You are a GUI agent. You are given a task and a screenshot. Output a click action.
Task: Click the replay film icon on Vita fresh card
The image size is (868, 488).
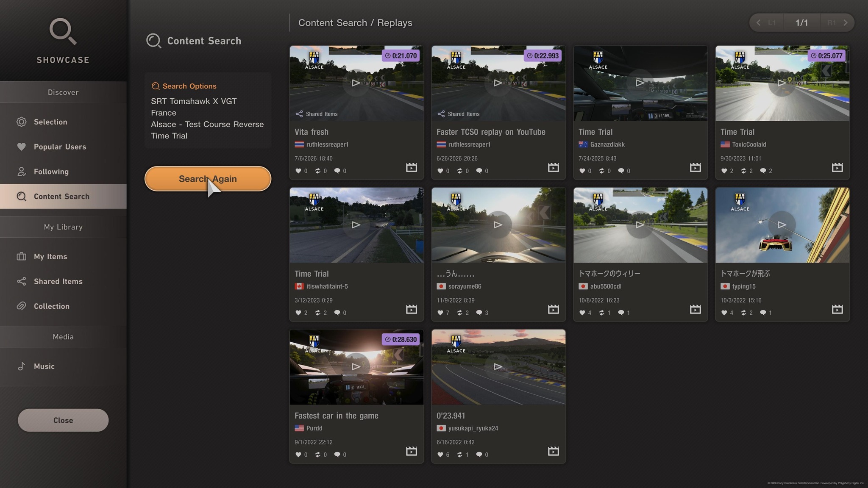(x=412, y=167)
